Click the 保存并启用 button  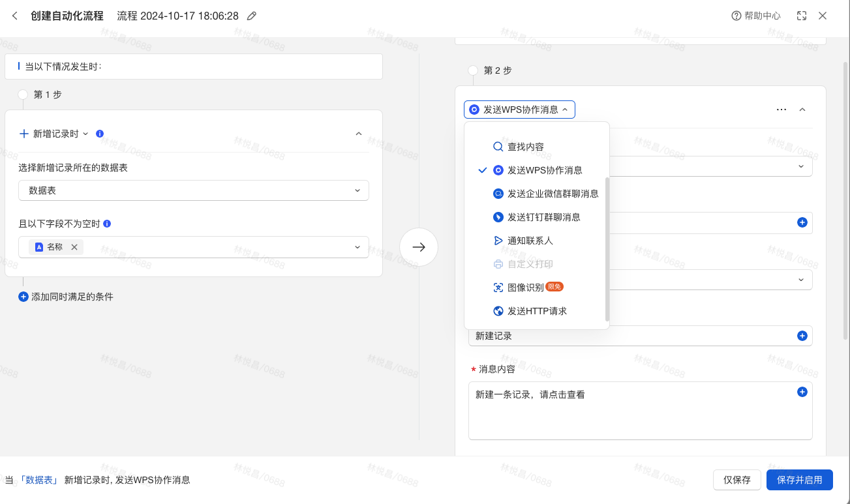(x=800, y=480)
